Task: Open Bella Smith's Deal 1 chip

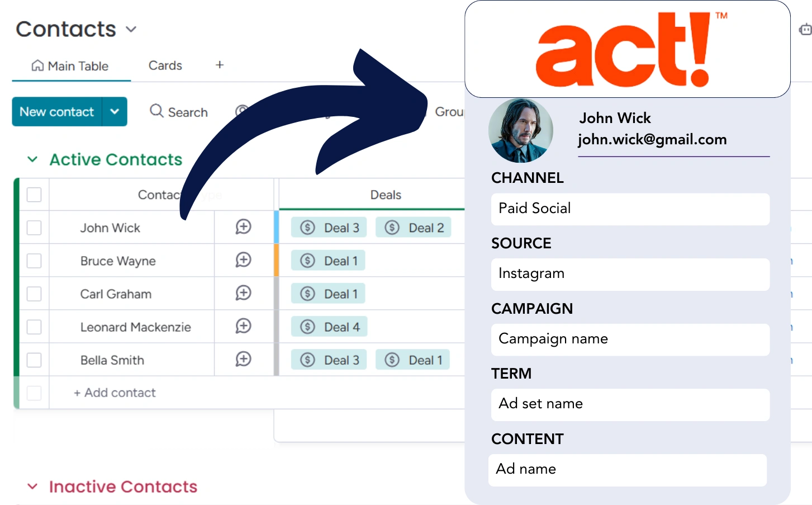Action: 413,360
